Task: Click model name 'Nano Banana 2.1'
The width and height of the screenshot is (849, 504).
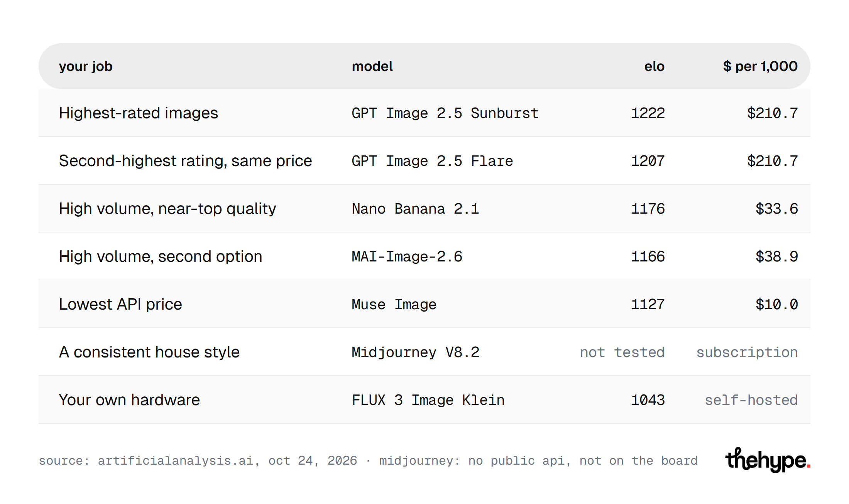Action: pos(415,209)
